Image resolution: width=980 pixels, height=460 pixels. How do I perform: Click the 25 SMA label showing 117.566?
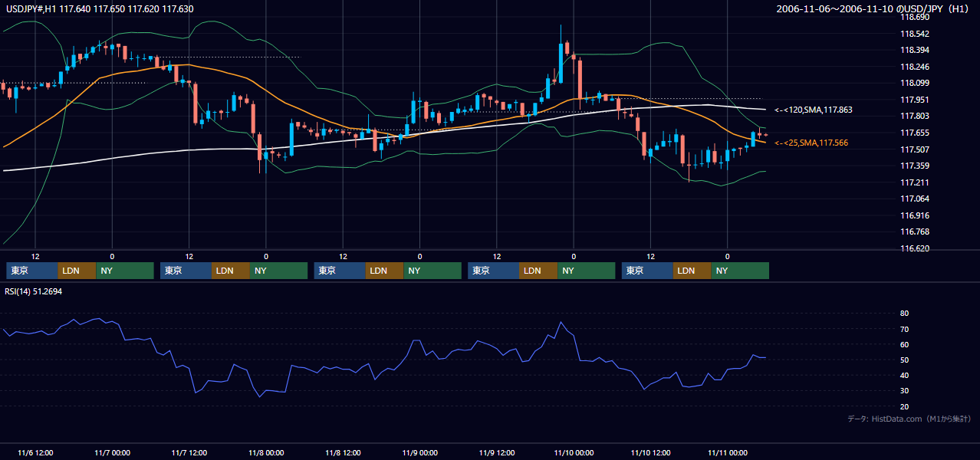[x=811, y=143]
